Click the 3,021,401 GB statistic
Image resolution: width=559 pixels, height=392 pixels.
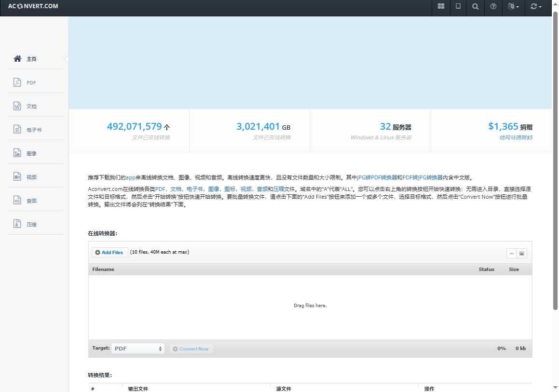[x=263, y=126]
